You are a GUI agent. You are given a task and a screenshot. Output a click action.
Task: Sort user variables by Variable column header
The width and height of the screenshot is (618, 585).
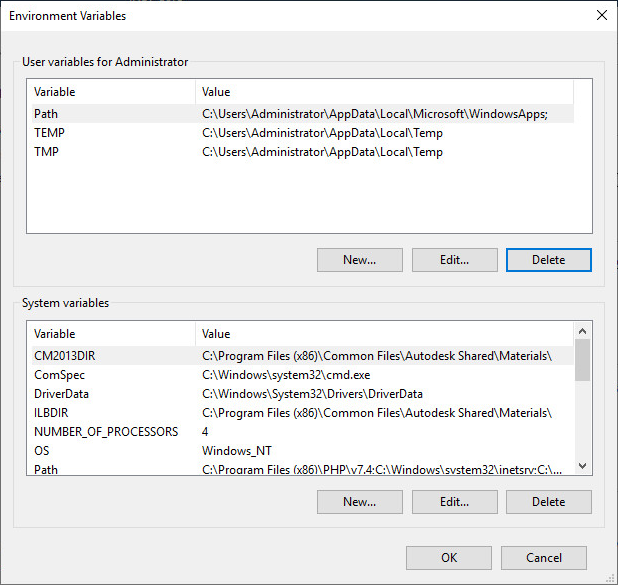[x=110, y=92]
